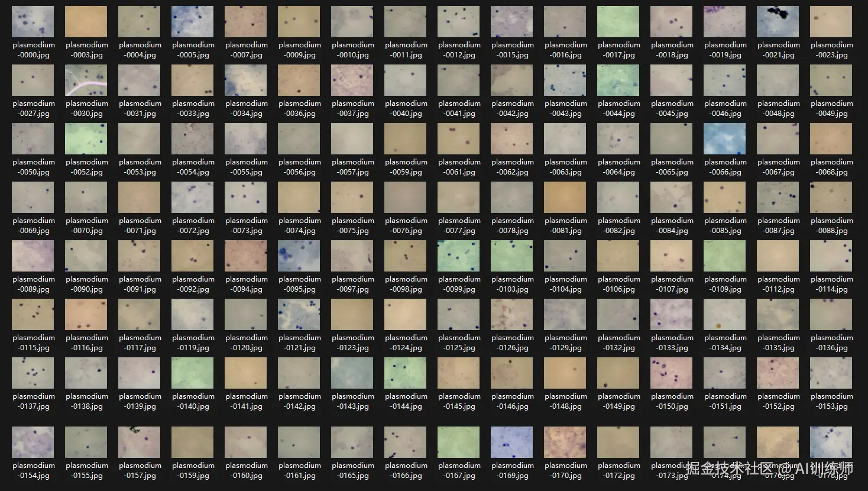Image resolution: width=868 pixels, height=491 pixels.
Task: Select the label plasmodium-0146.jpg
Action: (x=513, y=401)
